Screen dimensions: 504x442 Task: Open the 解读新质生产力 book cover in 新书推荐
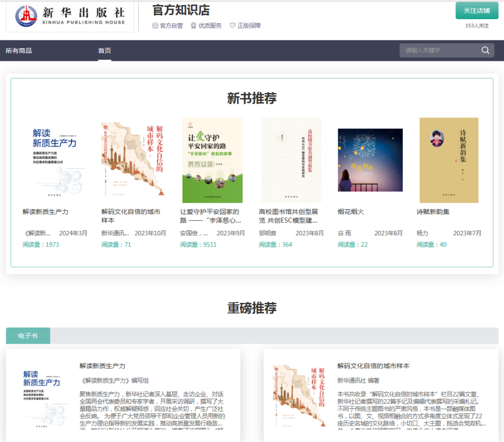point(54,160)
